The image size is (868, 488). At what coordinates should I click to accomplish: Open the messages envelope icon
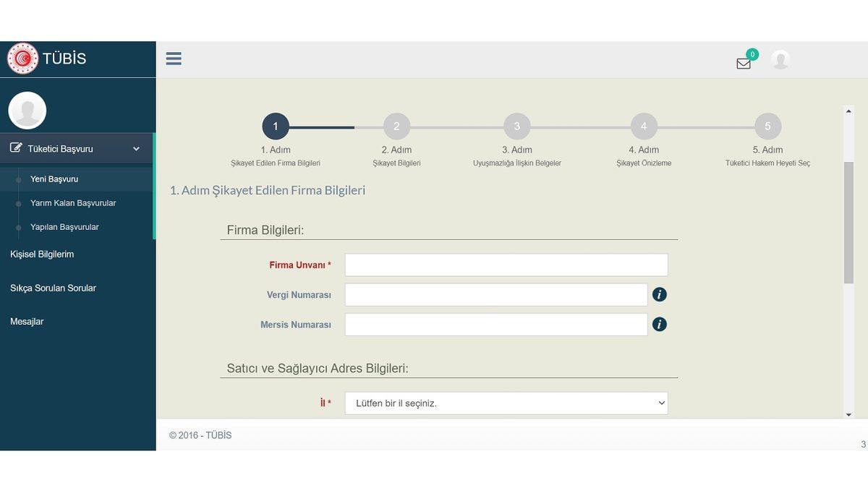tap(744, 63)
